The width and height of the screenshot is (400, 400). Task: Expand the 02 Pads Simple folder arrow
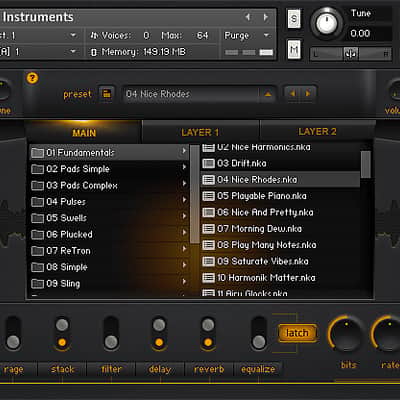tap(184, 167)
